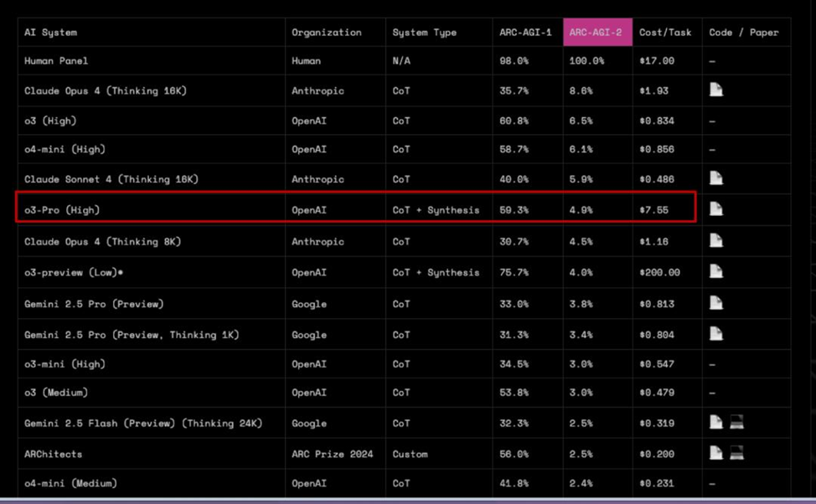Open paper icon for Gemini 2.5 Pro Thinking 1K
This screenshot has width=816, height=504.
coord(716,334)
